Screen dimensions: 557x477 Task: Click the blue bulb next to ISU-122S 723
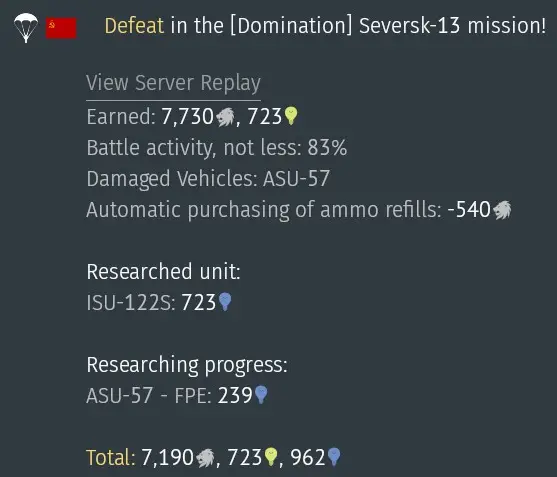coord(225,302)
